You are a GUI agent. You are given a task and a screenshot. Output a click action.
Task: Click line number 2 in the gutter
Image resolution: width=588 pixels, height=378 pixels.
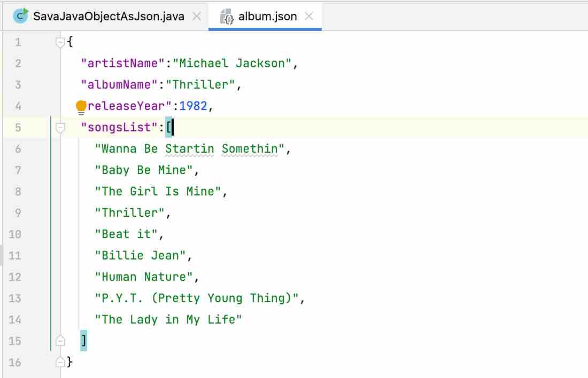[18, 64]
